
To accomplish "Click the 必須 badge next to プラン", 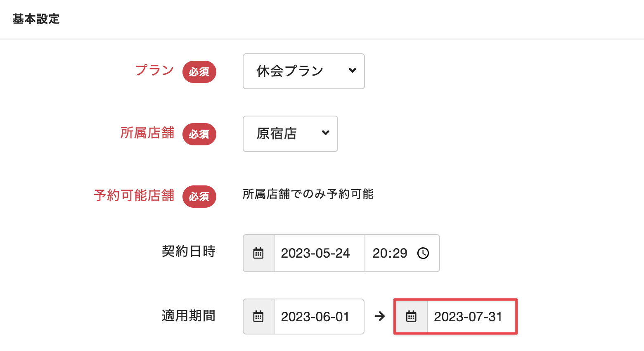I will point(199,72).
